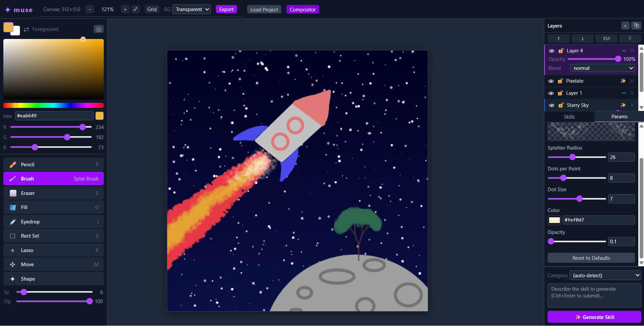Click Generate Skill
Image resolution: width=644 pixels, height=326 pixels.
[594, 317]
